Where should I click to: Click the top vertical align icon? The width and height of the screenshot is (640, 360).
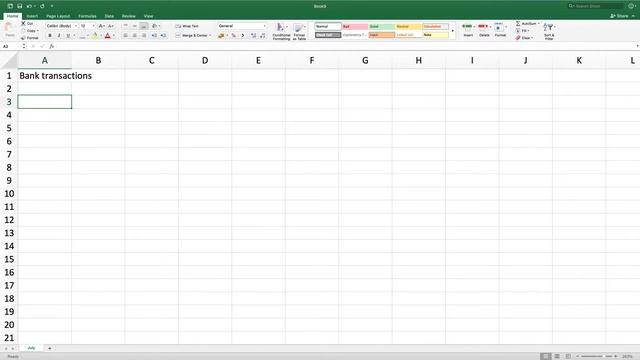point(125,26)
